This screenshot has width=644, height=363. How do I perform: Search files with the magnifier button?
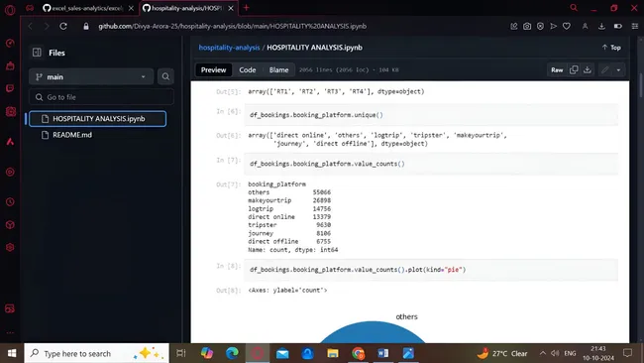coord(165,76)
